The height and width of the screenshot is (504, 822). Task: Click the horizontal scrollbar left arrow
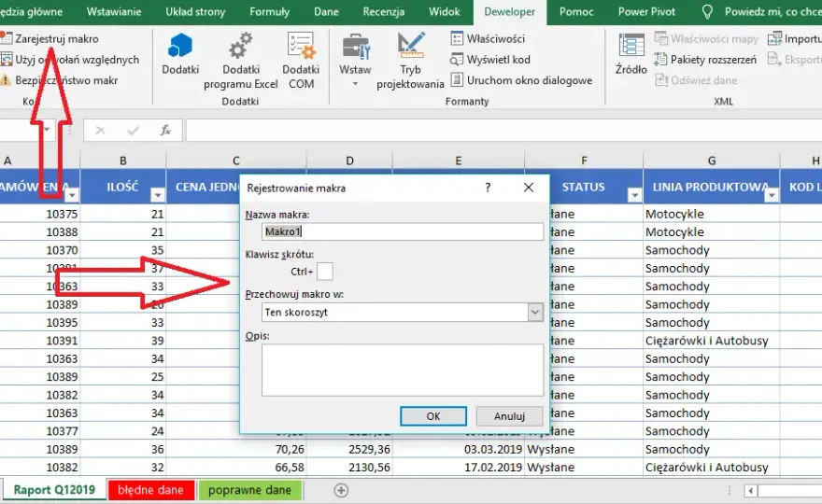[x=751, y=491]
